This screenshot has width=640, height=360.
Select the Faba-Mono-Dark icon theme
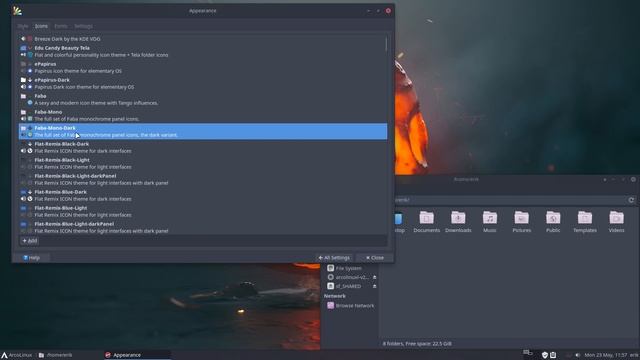[203, 131]
